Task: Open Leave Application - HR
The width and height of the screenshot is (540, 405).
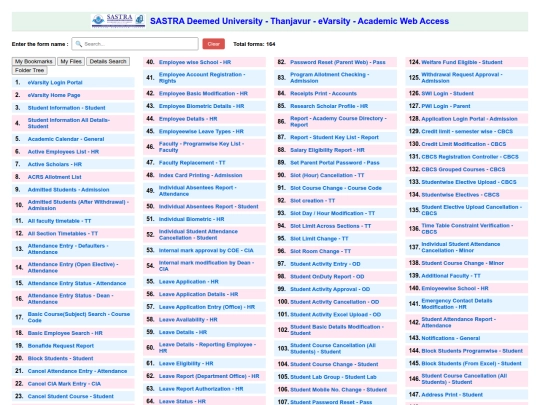Action: 189,282
